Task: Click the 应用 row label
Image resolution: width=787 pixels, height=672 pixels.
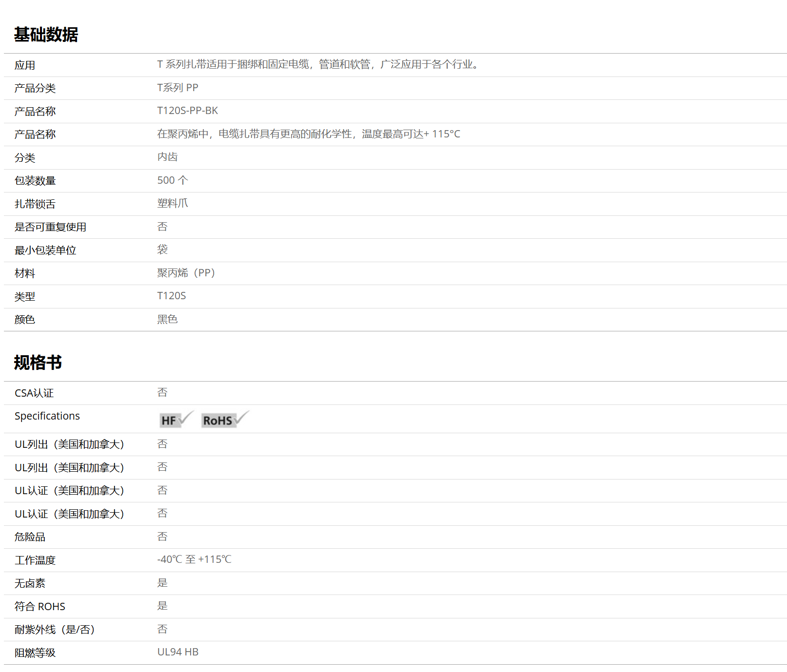Action: tap(25, 65)
